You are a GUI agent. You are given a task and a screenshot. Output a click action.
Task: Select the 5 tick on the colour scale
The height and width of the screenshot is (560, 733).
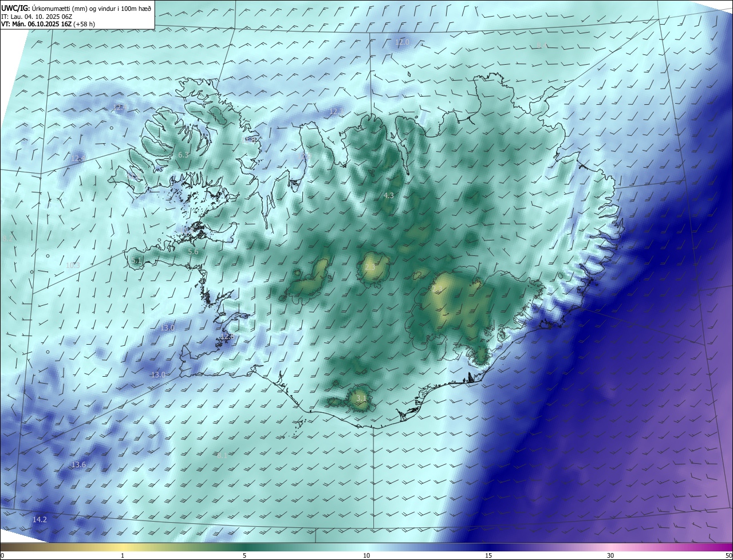[245, 555]
